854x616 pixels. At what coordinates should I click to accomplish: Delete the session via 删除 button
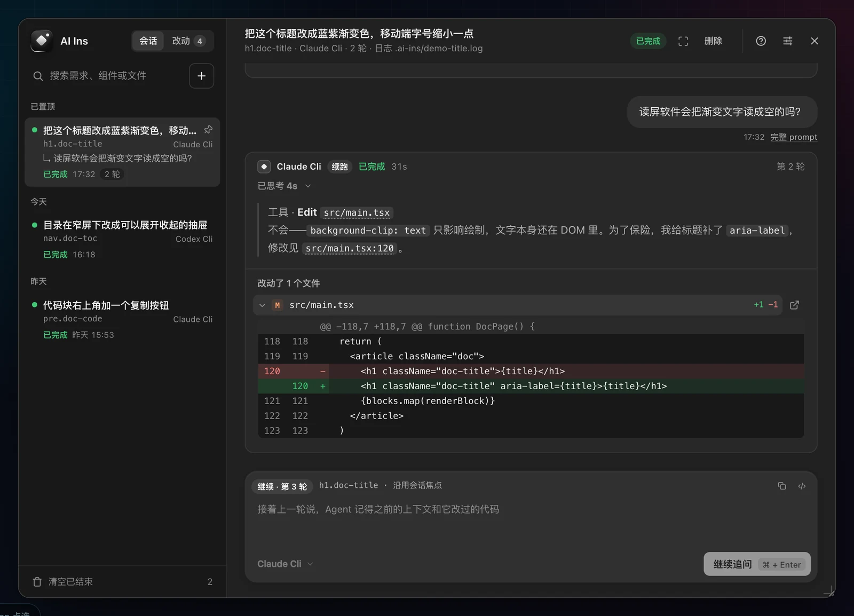tap(713, 41)
